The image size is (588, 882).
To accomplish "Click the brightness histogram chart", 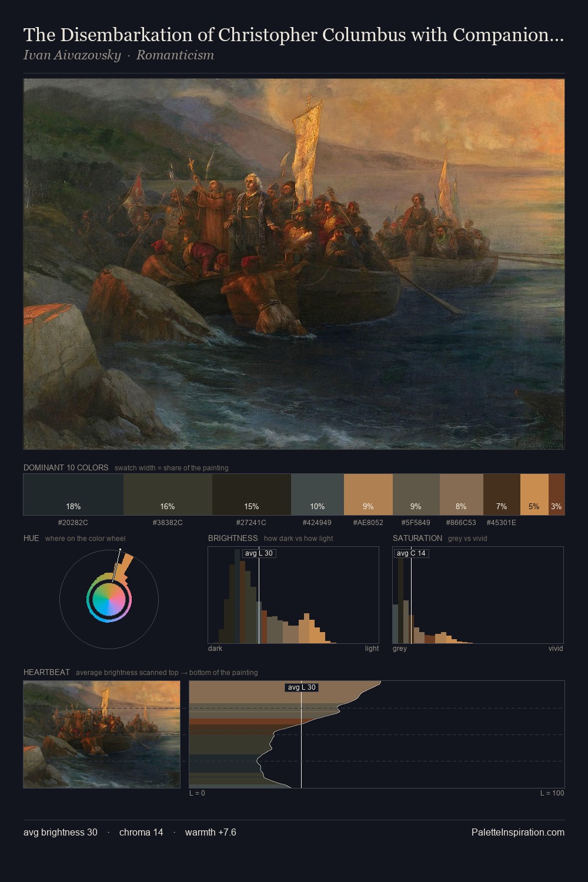I will coord(293,595).
